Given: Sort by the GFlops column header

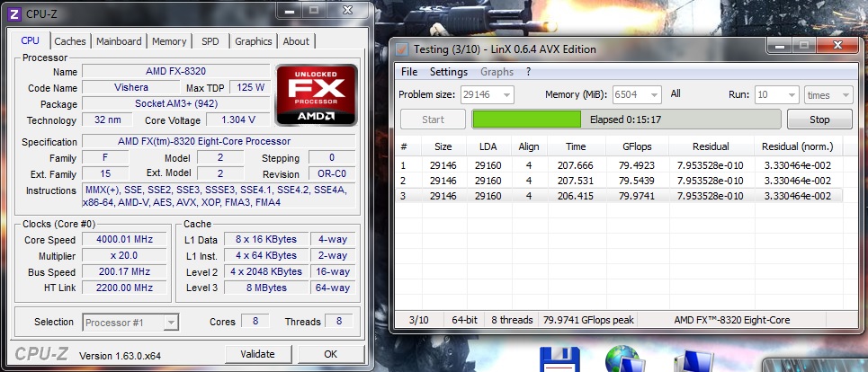Looking at the screenshot, I should 637,146.
